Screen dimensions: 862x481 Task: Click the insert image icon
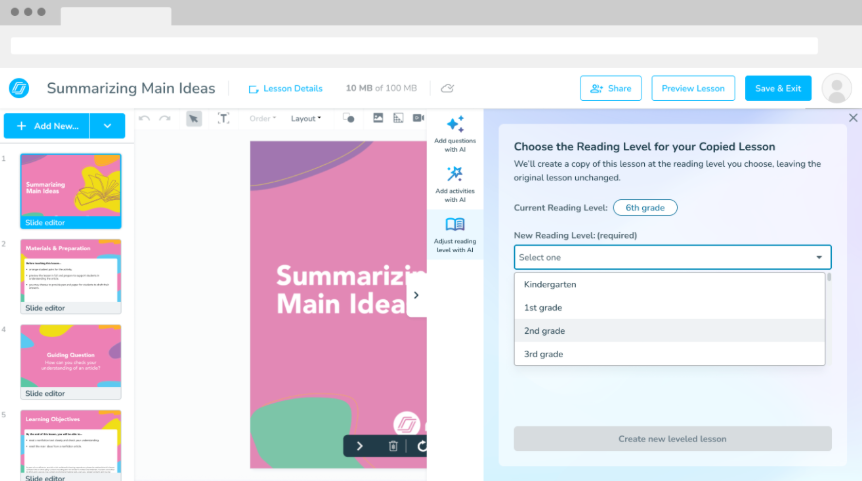[378, 118]
